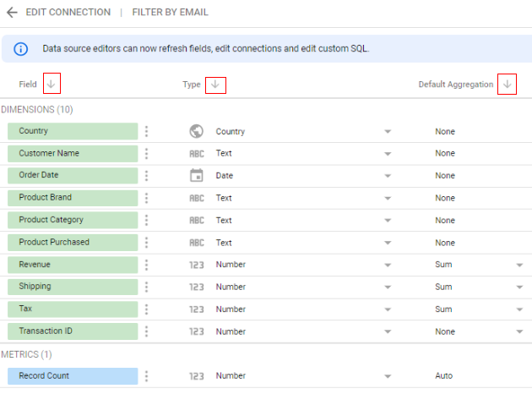Open more options menu for Product Purchased
The image size is (532, 394).
pos(147,243)
